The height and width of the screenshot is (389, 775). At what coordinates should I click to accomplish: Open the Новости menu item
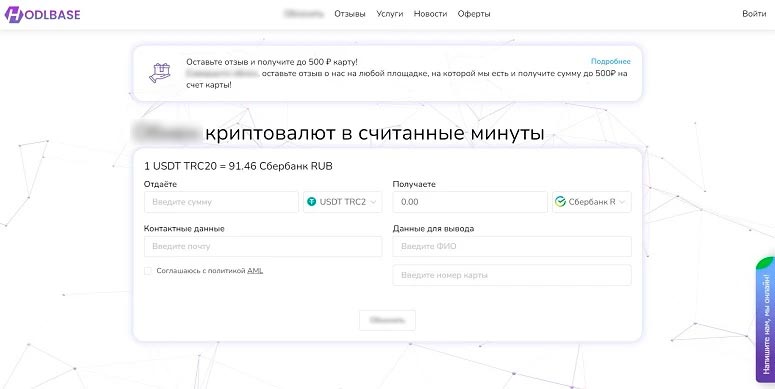(x=430, y=14)
